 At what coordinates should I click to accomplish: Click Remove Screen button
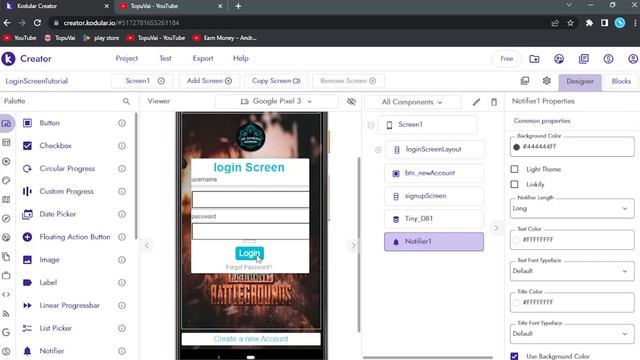(348, 81)
